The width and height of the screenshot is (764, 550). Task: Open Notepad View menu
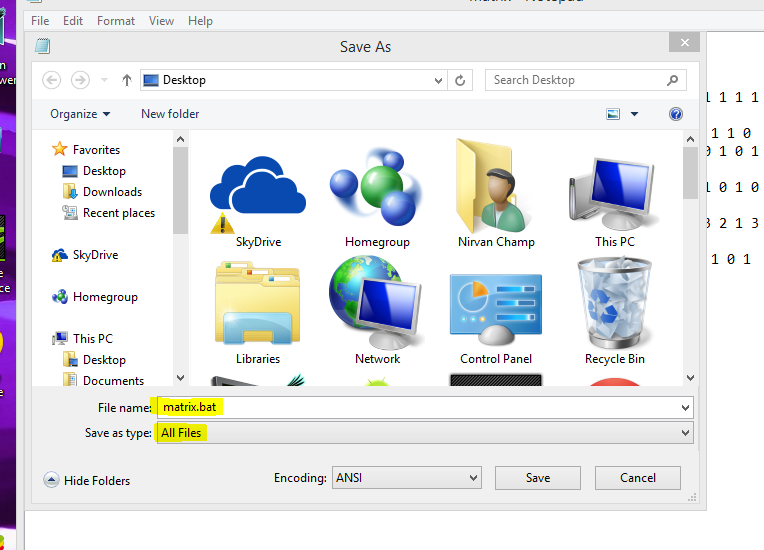(161, 21)
